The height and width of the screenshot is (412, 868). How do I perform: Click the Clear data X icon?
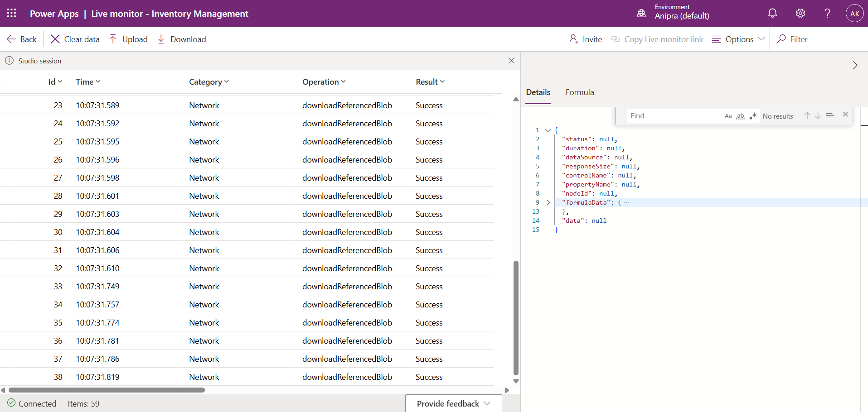(55, 39)
